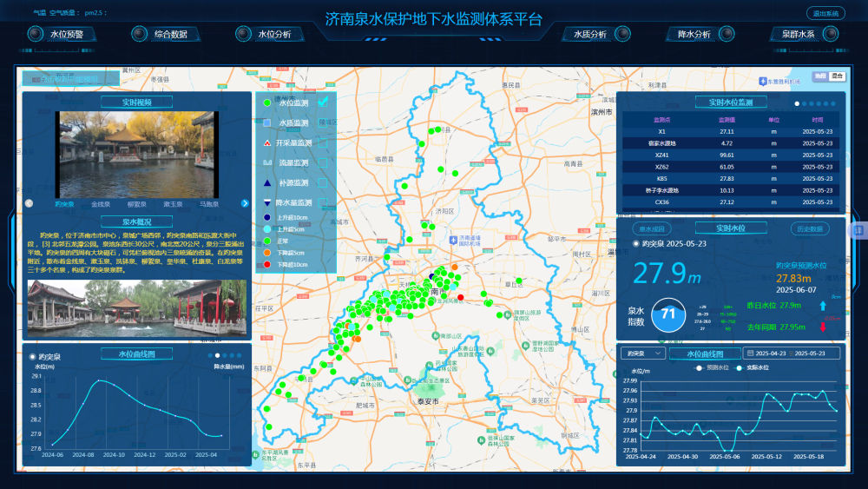
Task: Click the round icon beside 水位预警
Action: click(35, 34)
